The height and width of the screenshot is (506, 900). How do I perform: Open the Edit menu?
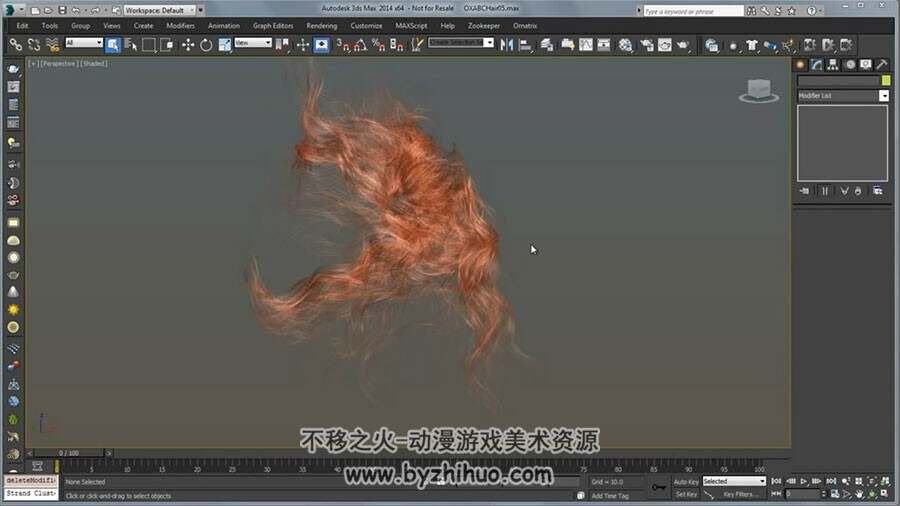click(22, 26)
